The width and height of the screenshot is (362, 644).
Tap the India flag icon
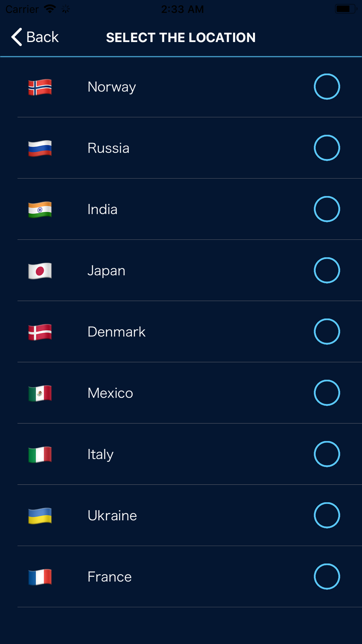[x=40, y=209]
